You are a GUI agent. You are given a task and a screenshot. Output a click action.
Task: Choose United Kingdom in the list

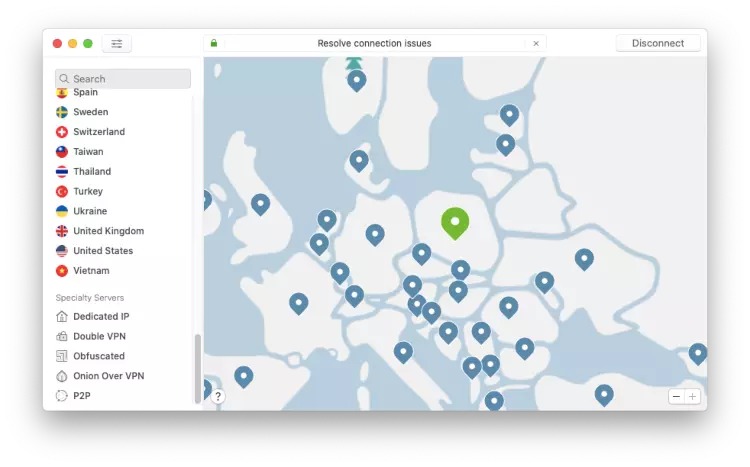click(109, 231)
